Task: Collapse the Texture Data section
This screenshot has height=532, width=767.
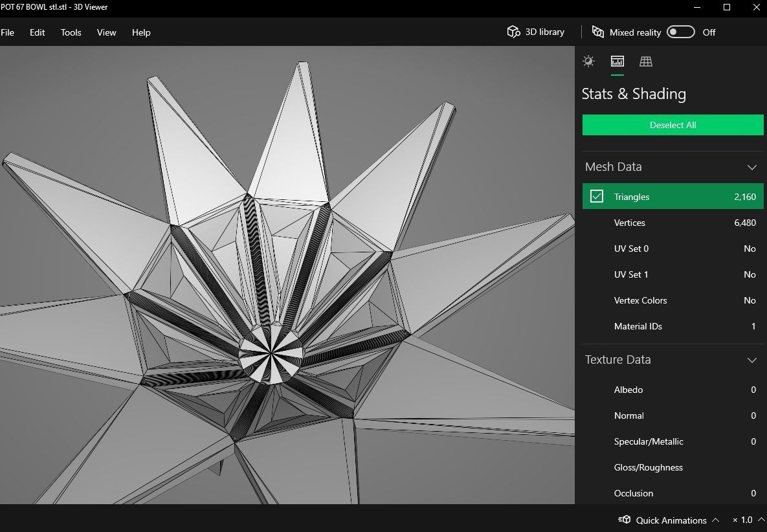Action: pyautogui.click(x=752, y=360)
